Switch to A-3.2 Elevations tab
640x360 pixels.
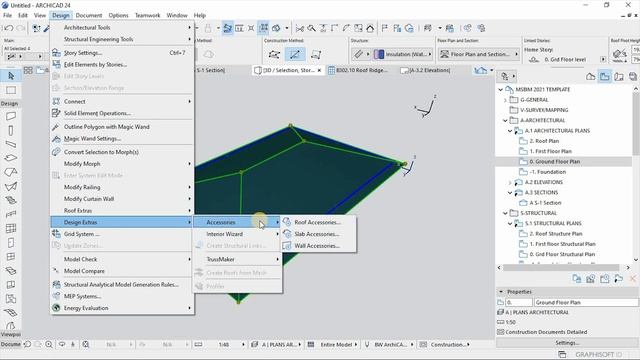[426, 70]
